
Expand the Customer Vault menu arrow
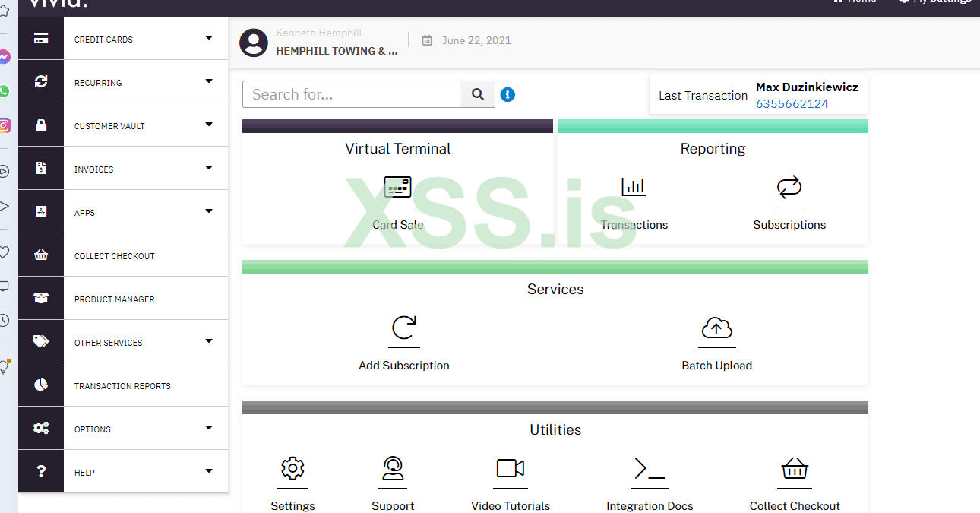coord(209,125)
